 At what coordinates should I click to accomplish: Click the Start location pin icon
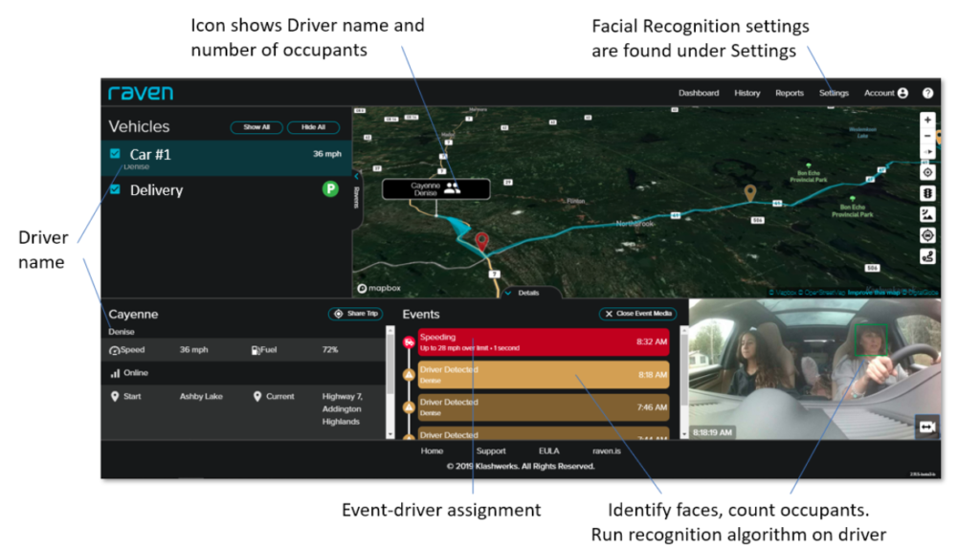[x=115, y=397]
